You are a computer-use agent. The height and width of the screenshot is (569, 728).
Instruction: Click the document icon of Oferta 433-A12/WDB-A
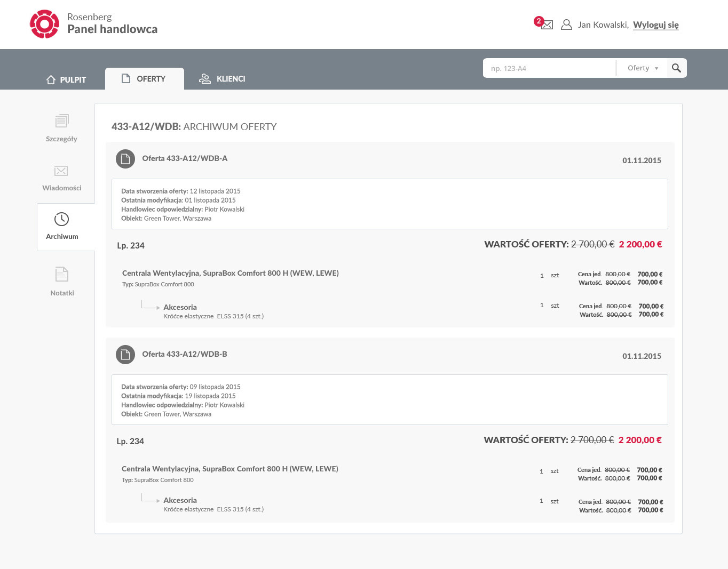125,159
